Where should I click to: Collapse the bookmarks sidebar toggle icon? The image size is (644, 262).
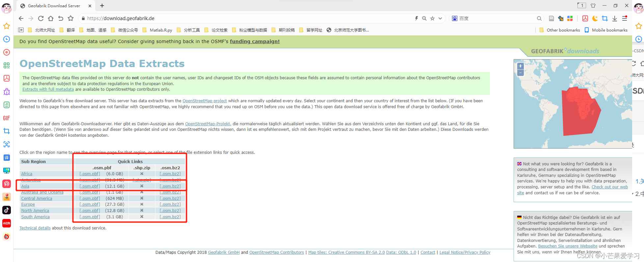point(21,30)
